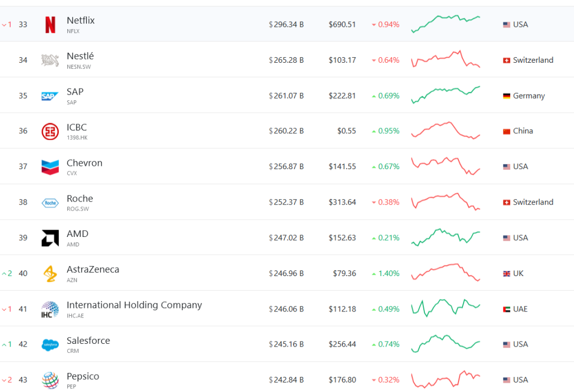
Task: Click ICBC share price $0.55
Action: (x=346, y=131)
